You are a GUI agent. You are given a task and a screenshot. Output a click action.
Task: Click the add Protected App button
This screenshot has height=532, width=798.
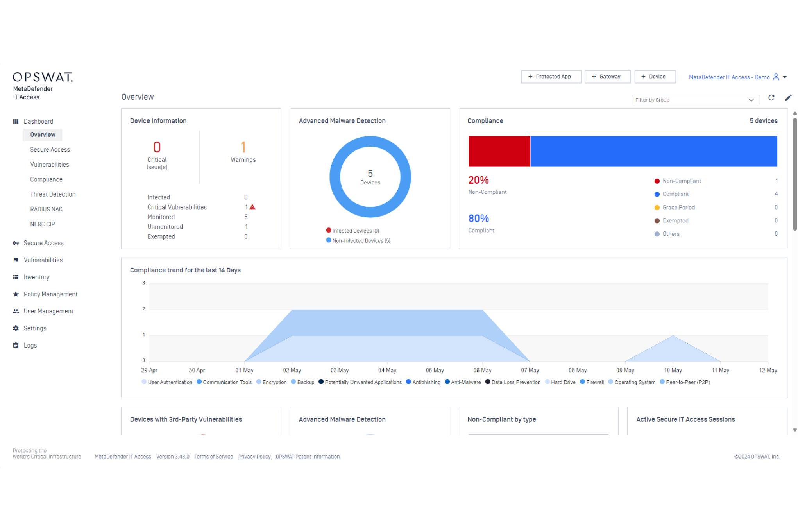(x=550, y=77)
